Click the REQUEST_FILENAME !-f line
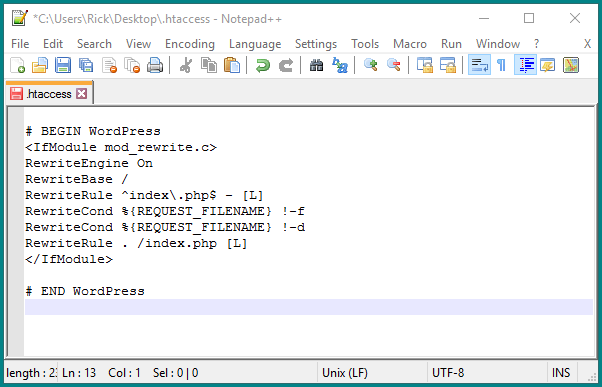602x387 pixels. click(x=165, y=211)
